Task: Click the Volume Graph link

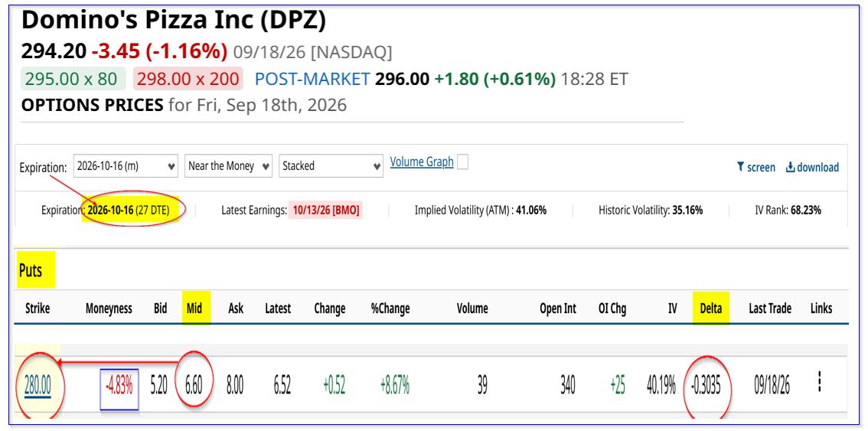Action: click(422, 162)
